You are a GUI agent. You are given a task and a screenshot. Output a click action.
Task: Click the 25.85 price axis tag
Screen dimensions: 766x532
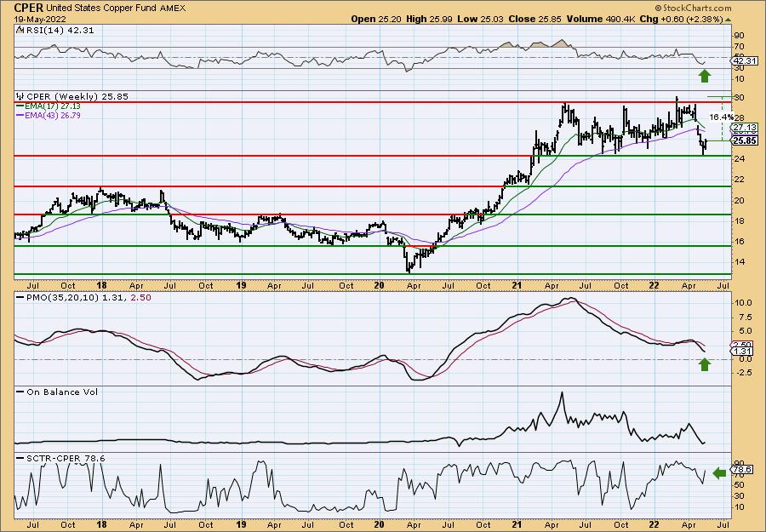pos(744,140)
